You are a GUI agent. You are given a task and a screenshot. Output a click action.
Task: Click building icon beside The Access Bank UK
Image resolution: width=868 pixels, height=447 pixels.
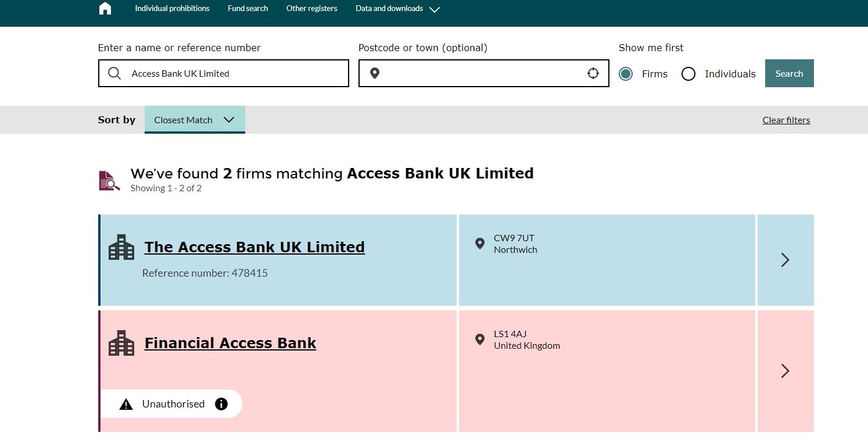(121, 247)
